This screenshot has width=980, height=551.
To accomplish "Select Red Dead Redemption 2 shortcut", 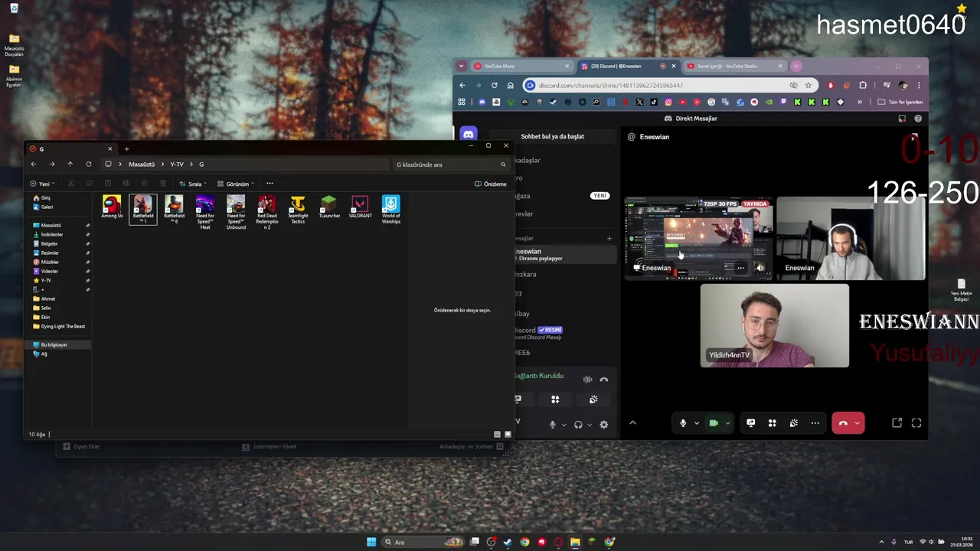I will point(267,213).
